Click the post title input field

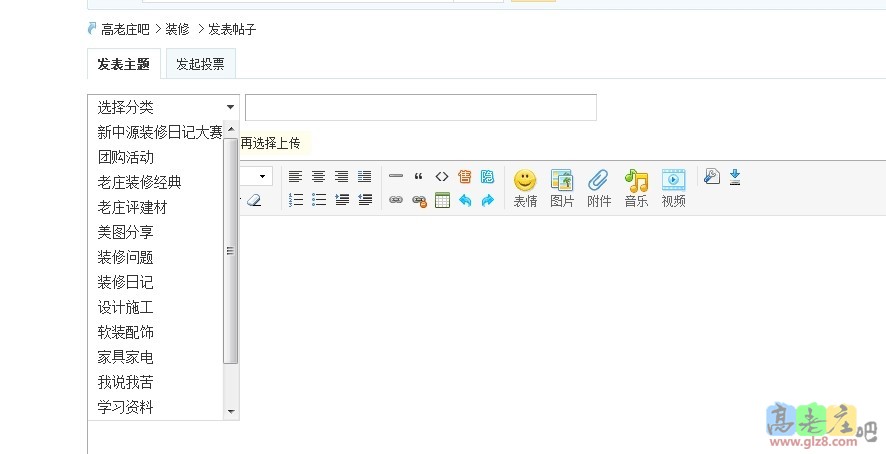pyautogui.click(x=420, y=107)
